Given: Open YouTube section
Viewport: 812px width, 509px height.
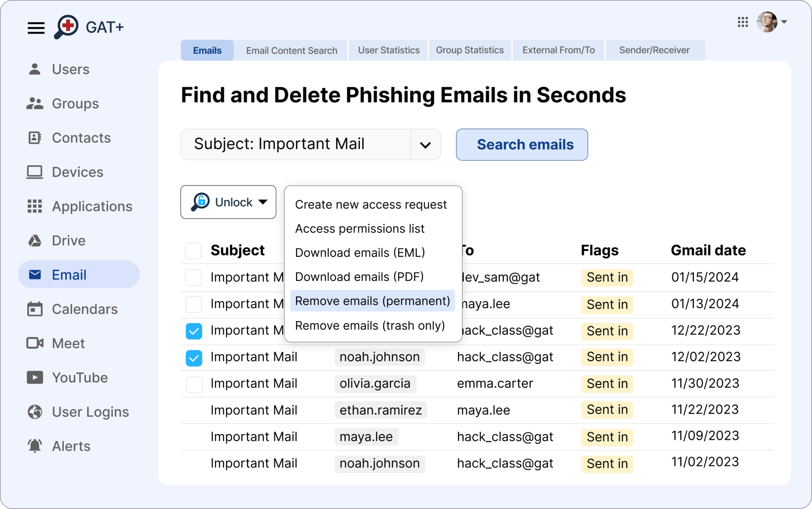Looking at the screenshot, I should click(x=67, y=377).
